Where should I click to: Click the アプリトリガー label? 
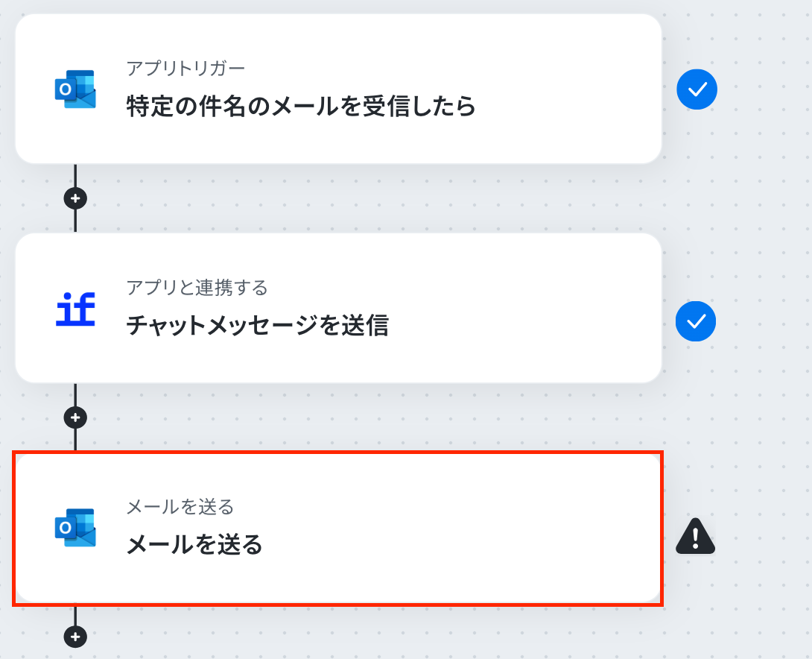coord(185,69)
